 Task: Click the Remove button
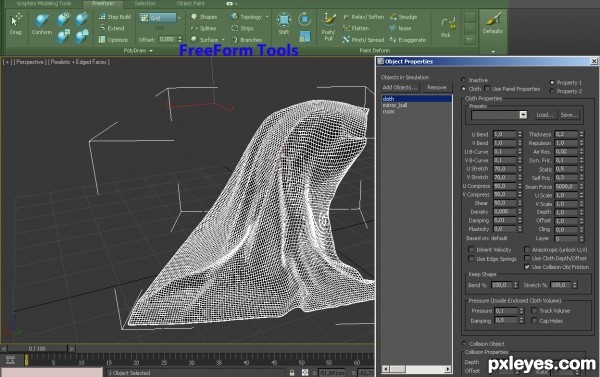click(437, 88)
